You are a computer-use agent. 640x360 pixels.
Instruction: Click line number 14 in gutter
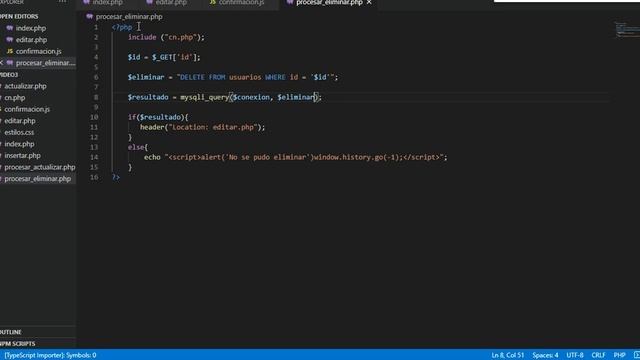(x=94, y=157)
